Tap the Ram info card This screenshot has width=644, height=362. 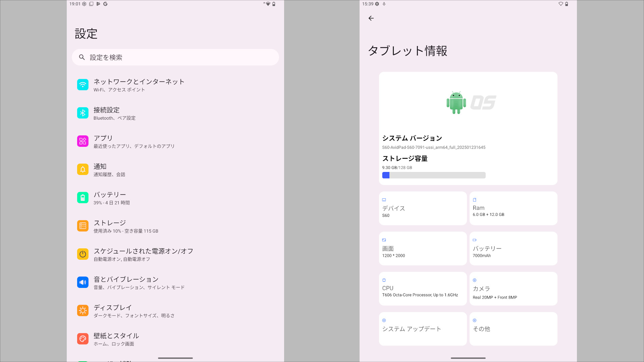click(x=513, y=208)
